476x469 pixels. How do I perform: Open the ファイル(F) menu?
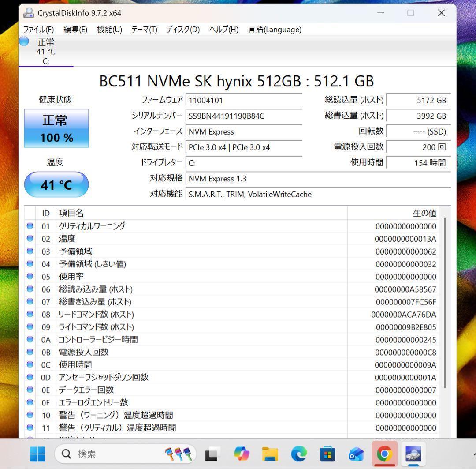(x=38, y=30)
